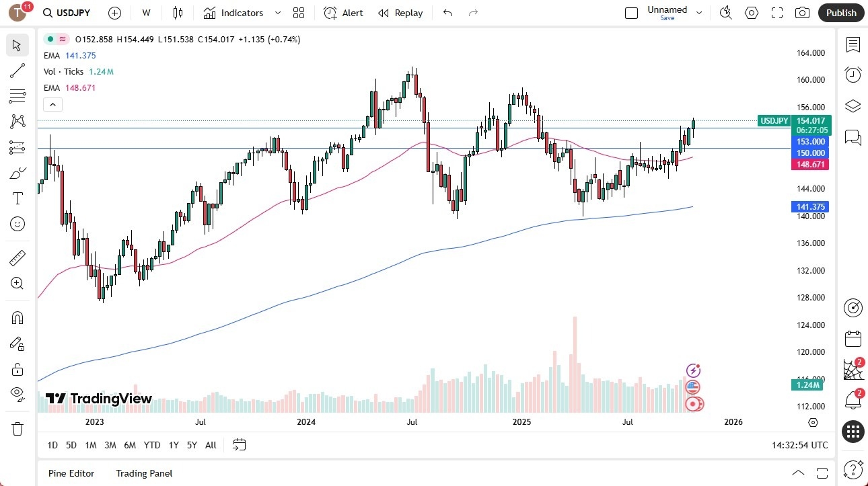Click the pink EMA 148.671 price label
The image size is (868, 486).
[x=810, y=164]
